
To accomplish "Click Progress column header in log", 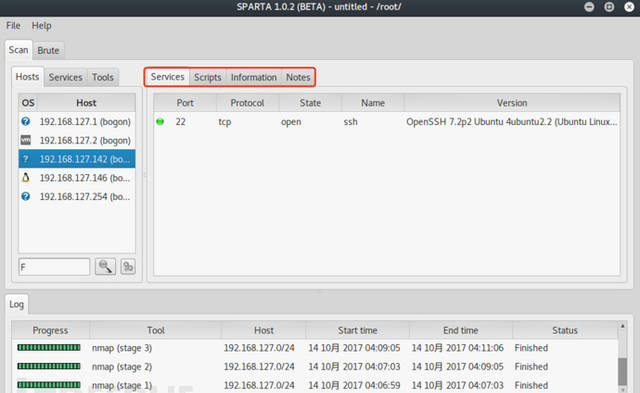I will point(50,330).
